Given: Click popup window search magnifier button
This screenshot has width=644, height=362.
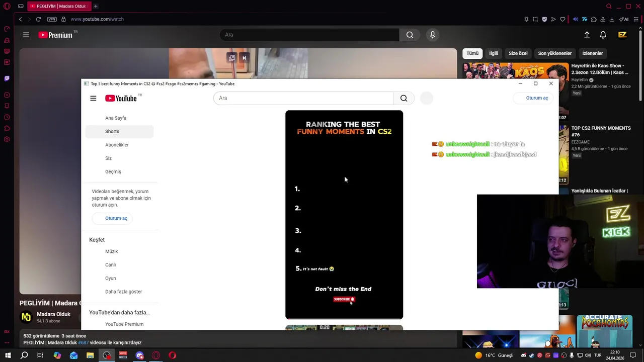Looking at the screenshot, I should [x=404, y=98].
